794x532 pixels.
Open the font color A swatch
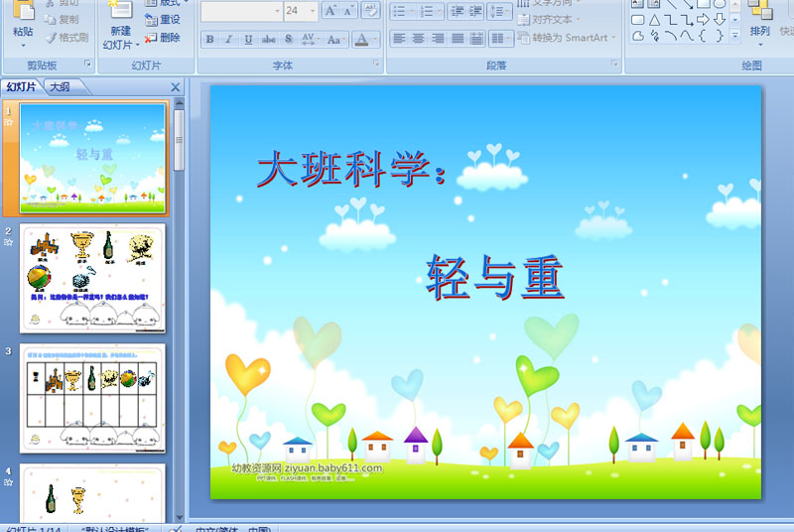(362, 40)
